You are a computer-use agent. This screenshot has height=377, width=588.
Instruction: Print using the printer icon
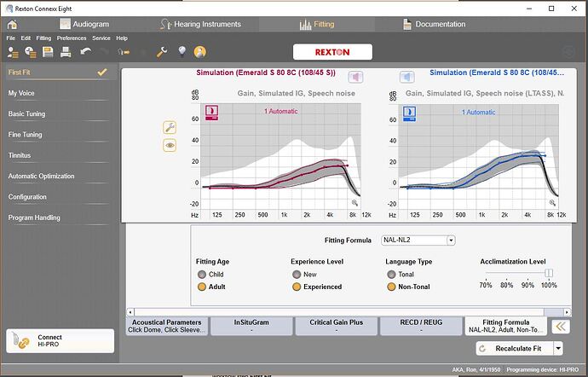(x=66, y=52)
